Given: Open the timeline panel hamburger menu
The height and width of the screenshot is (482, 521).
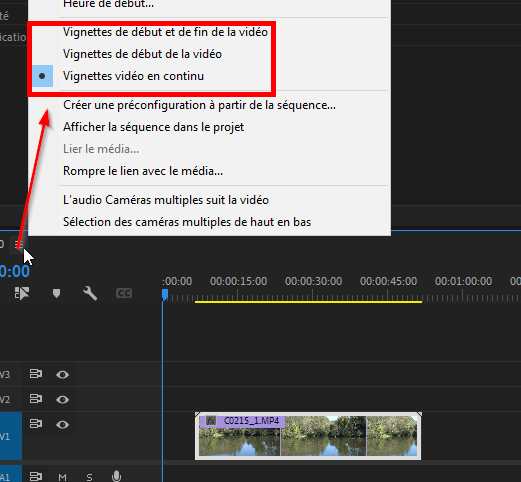Looking at the screenshot, I should coord(19,244).
